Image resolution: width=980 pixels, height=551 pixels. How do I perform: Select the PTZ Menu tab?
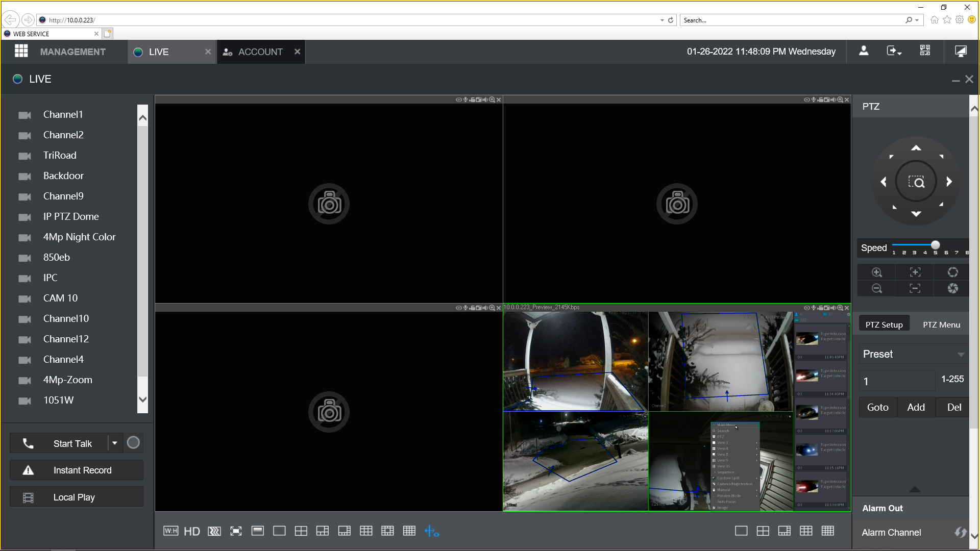pos(941,324)
